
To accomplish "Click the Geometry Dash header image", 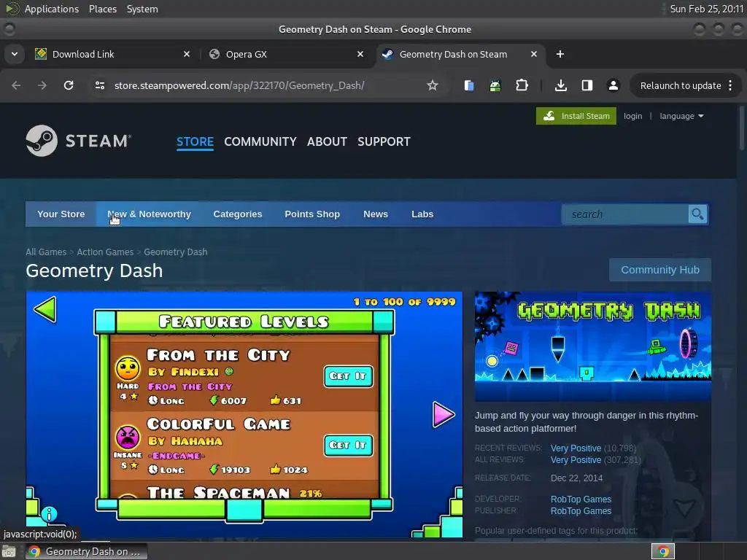I will coord(592,346).
